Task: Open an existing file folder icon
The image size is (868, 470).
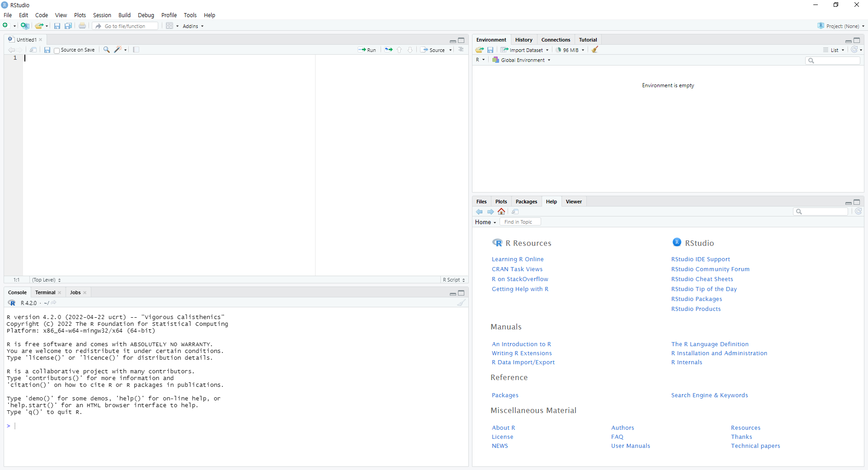Action: 39,26
